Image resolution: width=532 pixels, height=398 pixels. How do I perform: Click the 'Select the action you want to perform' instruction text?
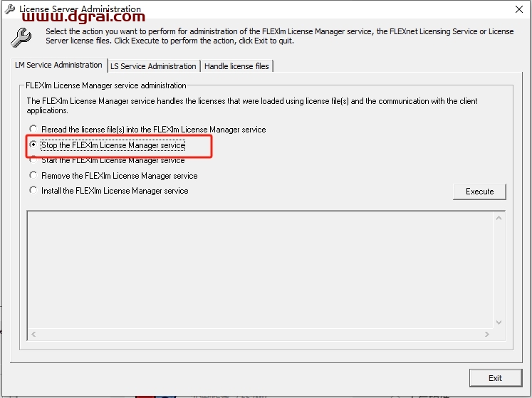(x=280, y=36)
